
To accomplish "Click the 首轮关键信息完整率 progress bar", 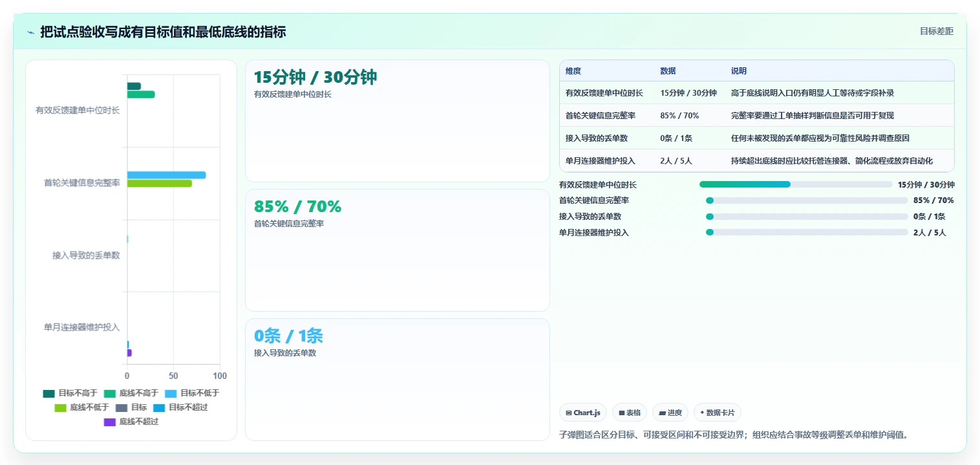I will click(807, 200).
